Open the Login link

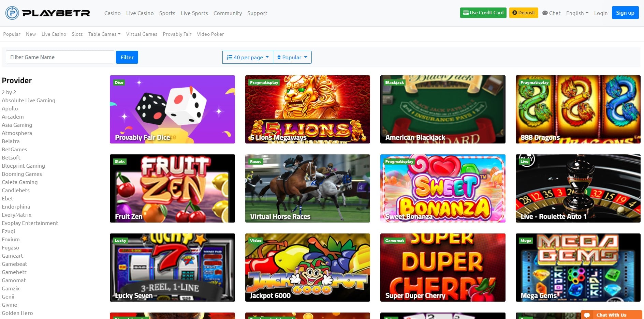tap(601, 13)
